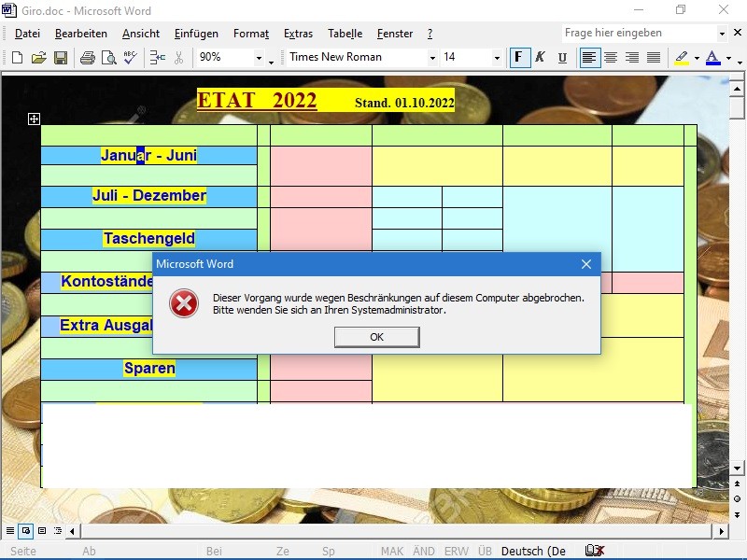Create a new blank document

click(x=17, y=58)
